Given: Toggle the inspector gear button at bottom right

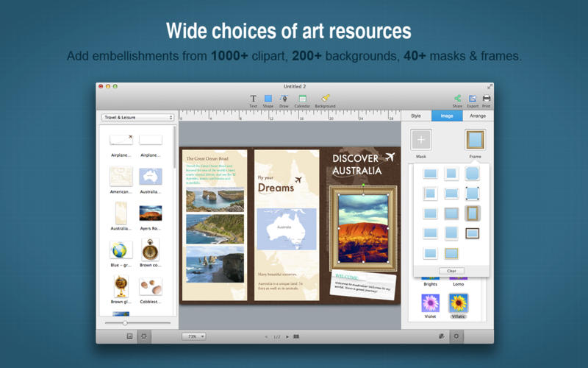Looking at the screenshot, I should point(456,336).
